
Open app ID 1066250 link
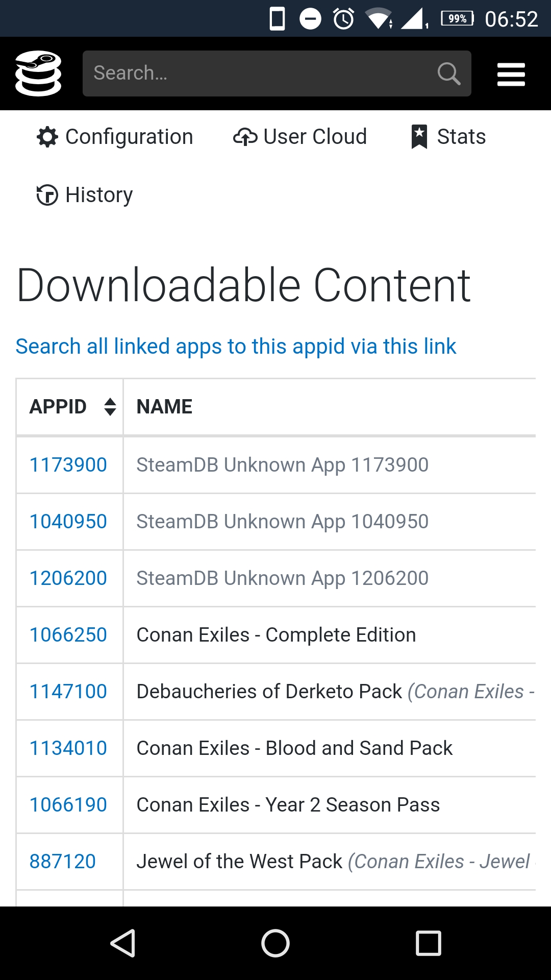click(x=68, y=635)
